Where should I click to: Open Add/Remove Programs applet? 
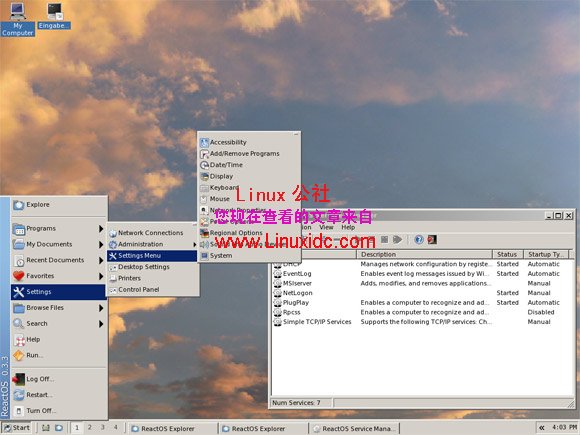click(x=249, y=154)
